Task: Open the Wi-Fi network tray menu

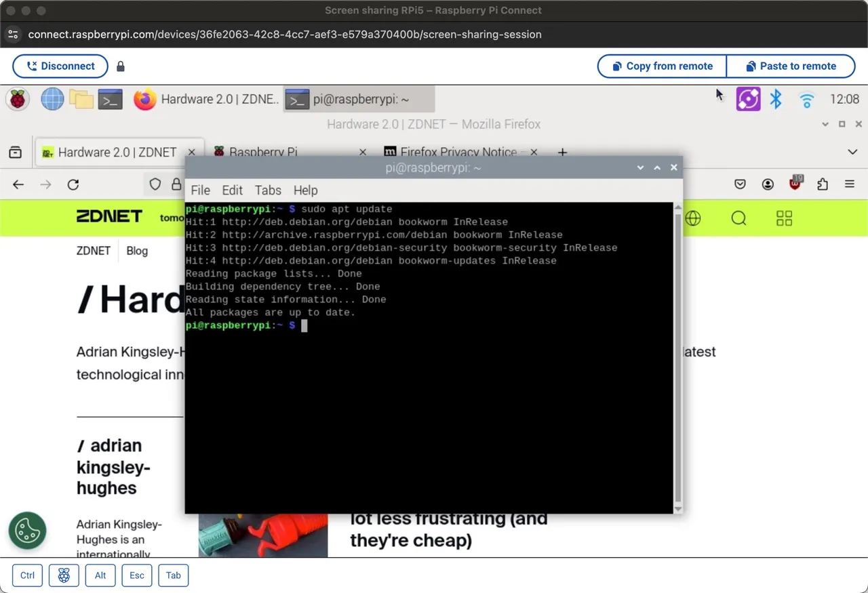Action: (x=806, y=100)
